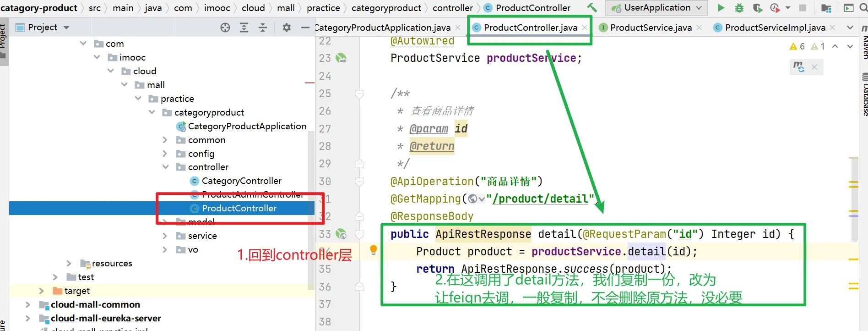Run UserApplication with the green play icon
The image size is (868, 331).
pos(721,8)
